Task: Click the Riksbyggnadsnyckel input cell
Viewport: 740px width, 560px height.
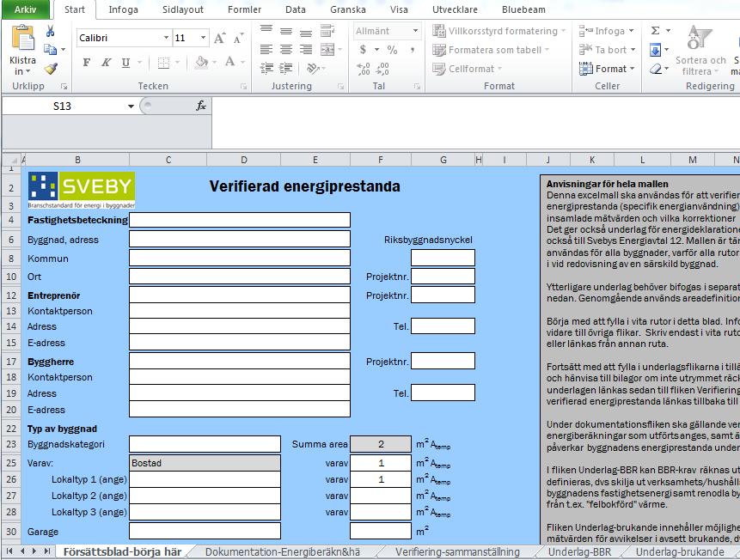Action: [x=443, y=258]
